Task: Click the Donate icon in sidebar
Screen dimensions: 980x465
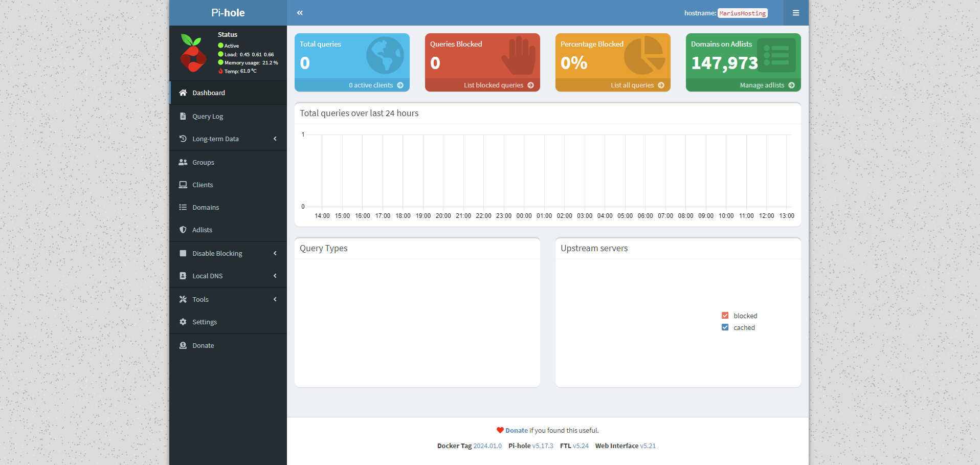Action: point(183,345)
